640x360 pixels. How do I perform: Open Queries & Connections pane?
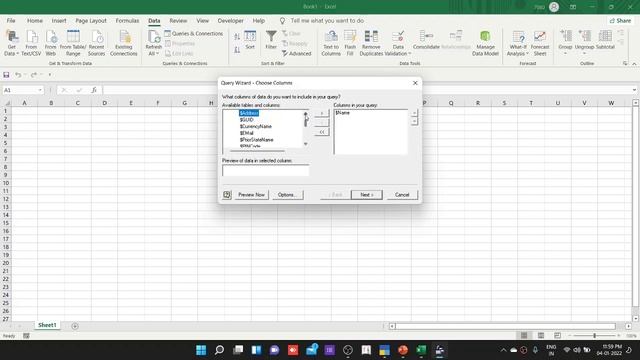point(194,33)
